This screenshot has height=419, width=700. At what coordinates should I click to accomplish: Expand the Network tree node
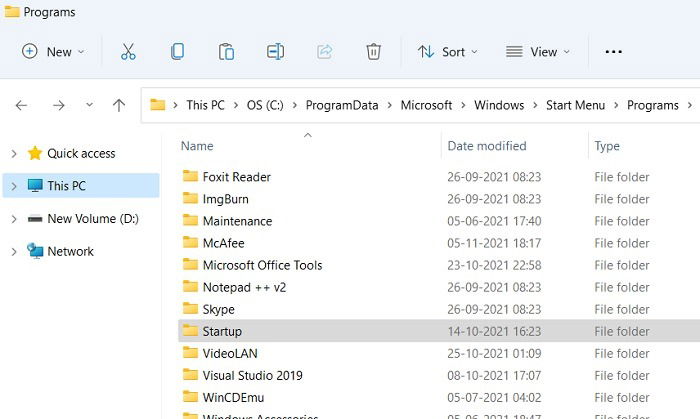click(14, 252)
